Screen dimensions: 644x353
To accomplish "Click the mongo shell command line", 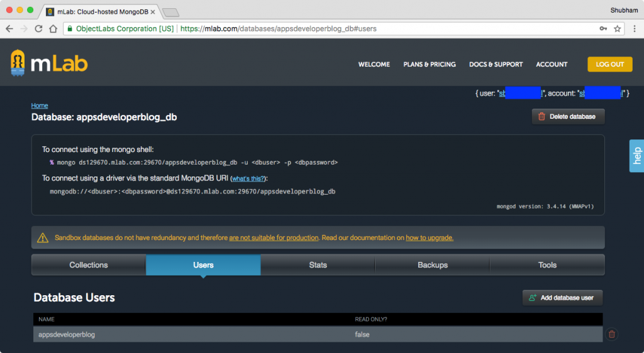I will tap(194, 162).
